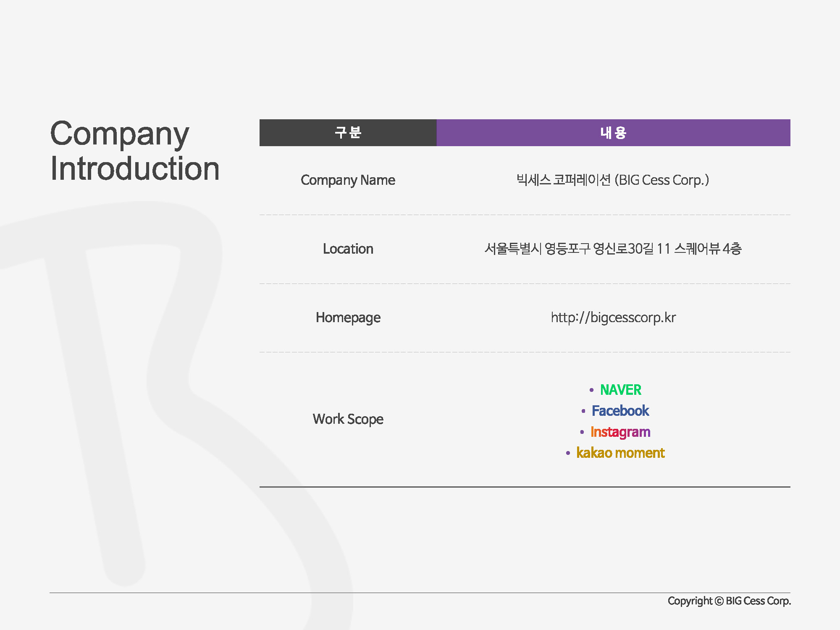This screenshot has width=840, height=630.
Task: Click the dark 구분 table header cell
Action: click(x=348, y=133)
